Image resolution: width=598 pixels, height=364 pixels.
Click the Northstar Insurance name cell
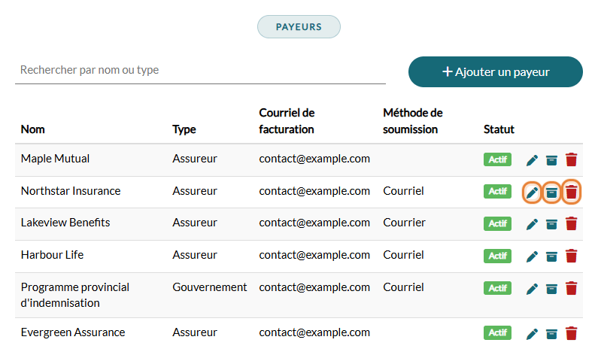[x=71, y=191]
